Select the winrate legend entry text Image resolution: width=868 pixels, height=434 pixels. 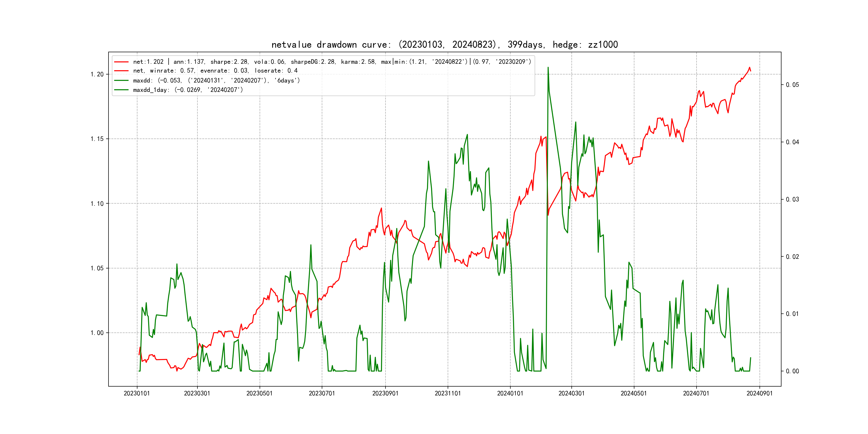(215, 71)
